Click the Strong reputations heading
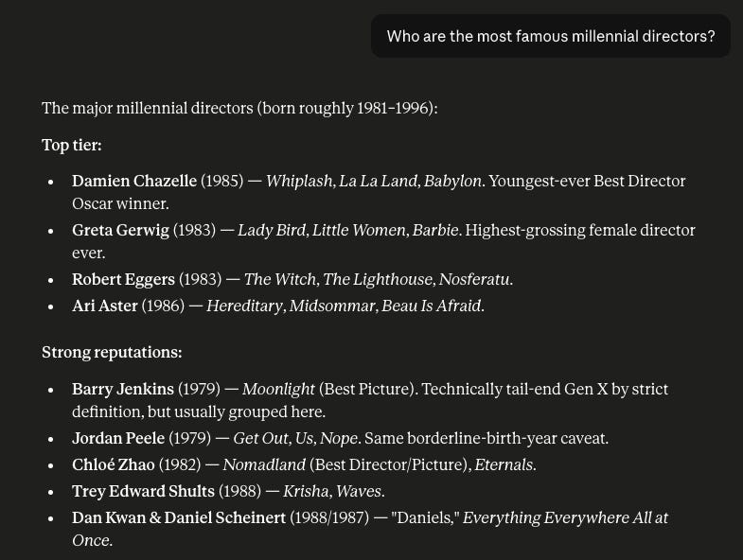The height and width of the screenshot is (560, 743). click(112, 353)
